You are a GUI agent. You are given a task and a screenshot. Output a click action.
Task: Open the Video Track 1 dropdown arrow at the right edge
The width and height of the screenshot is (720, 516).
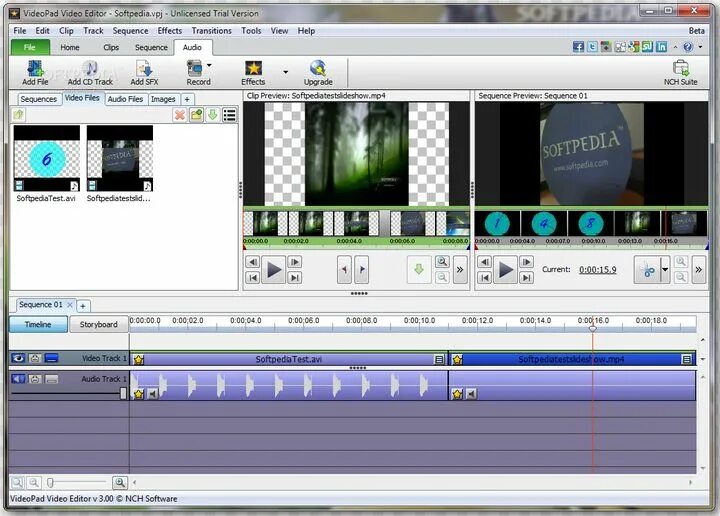pos(703,359)
